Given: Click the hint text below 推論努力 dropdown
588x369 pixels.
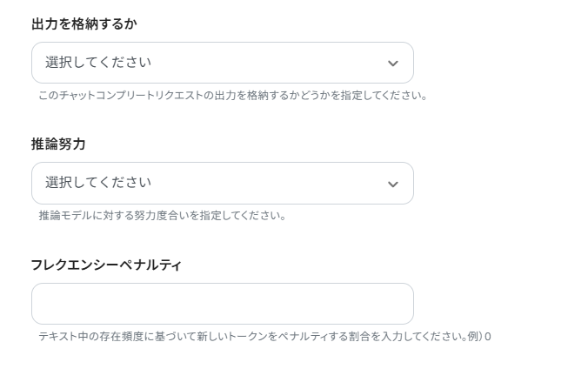Looking at the screenshot, I should pyautogui.click(x=163, y=215).
